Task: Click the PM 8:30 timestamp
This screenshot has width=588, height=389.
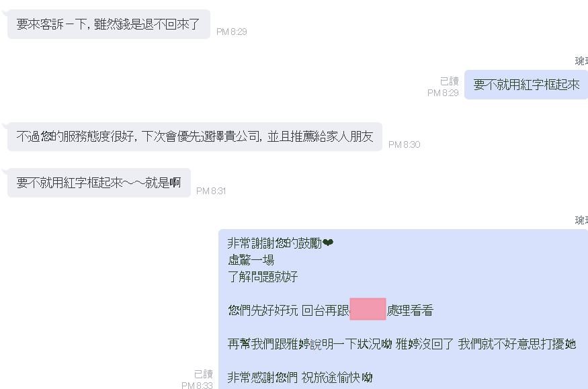Action: 405,144
